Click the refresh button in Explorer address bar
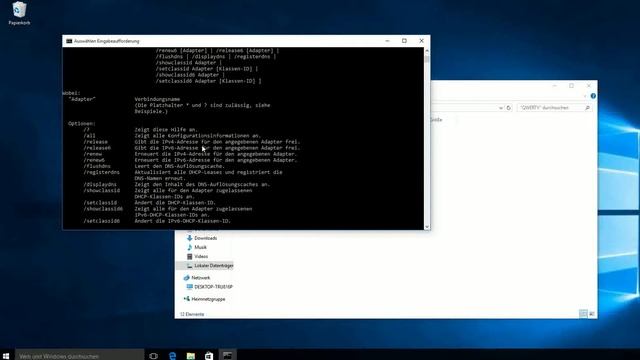The height and width of the screenshot is (360, 640). click(x=509, y=108)
